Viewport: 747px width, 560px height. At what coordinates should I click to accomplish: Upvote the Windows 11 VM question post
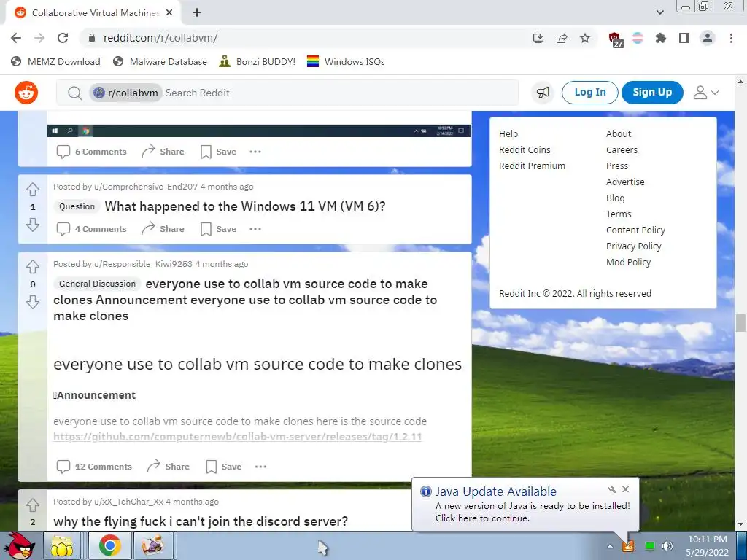click(32, 190)
